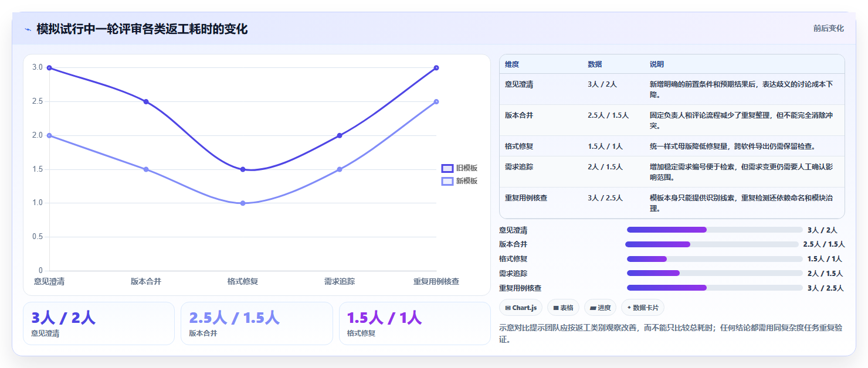
Task: Click 新模板 data point at 格式修复
Action: click(243, 203)
